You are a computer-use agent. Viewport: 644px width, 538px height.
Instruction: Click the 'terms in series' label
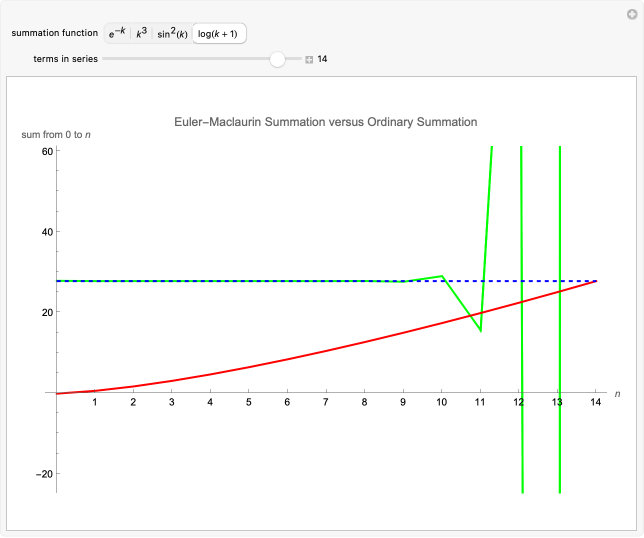[65, 59]
